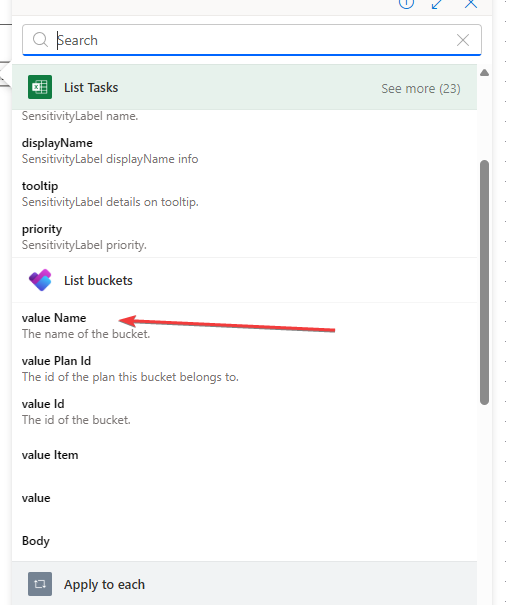Click the Excel icon beside List Tasks
This screenshot has width=523, height=605.
(x=40, y=87)
